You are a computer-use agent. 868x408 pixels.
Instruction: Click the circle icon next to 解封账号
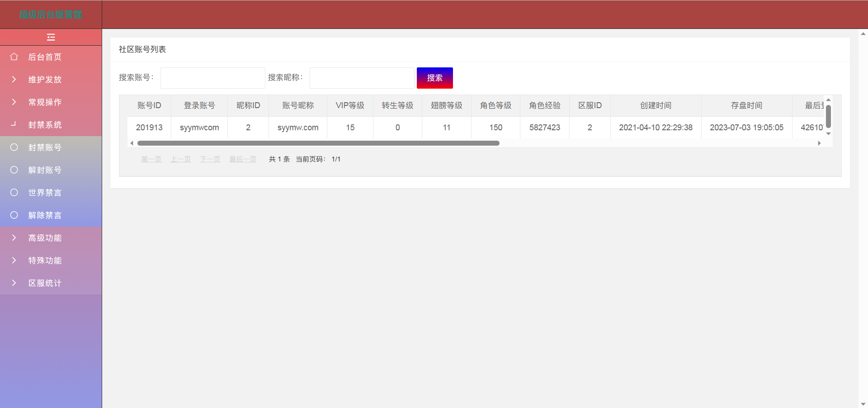click(x=14, y=170)
